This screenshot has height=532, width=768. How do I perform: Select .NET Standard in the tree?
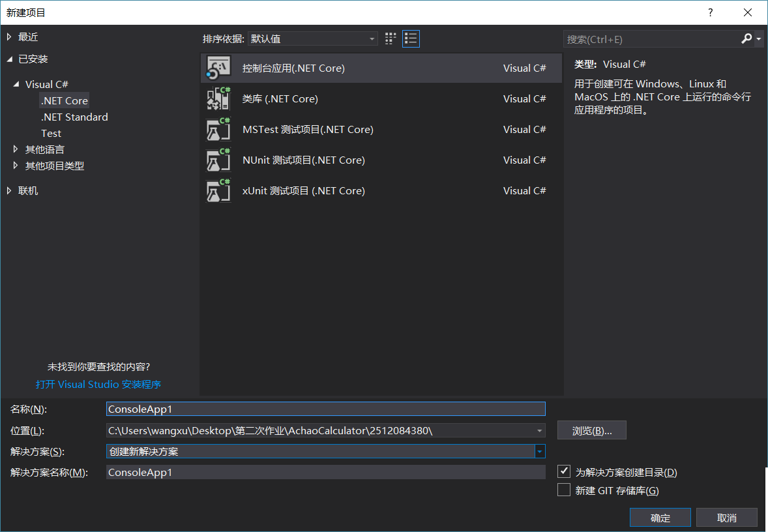[x=74, y=117]
